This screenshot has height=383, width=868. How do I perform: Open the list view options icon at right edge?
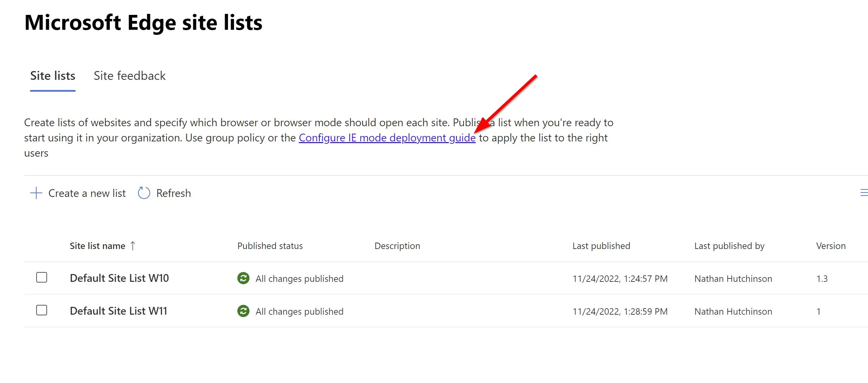[864, 193]
